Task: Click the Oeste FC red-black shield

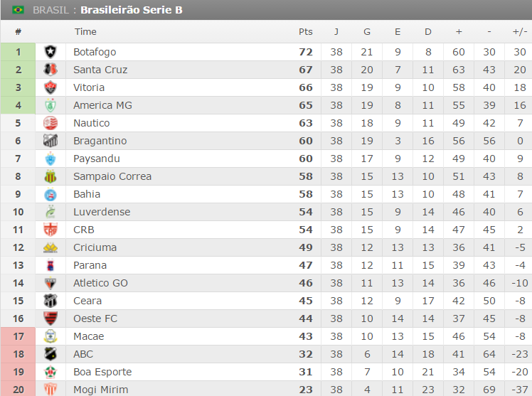Action: 50,319
